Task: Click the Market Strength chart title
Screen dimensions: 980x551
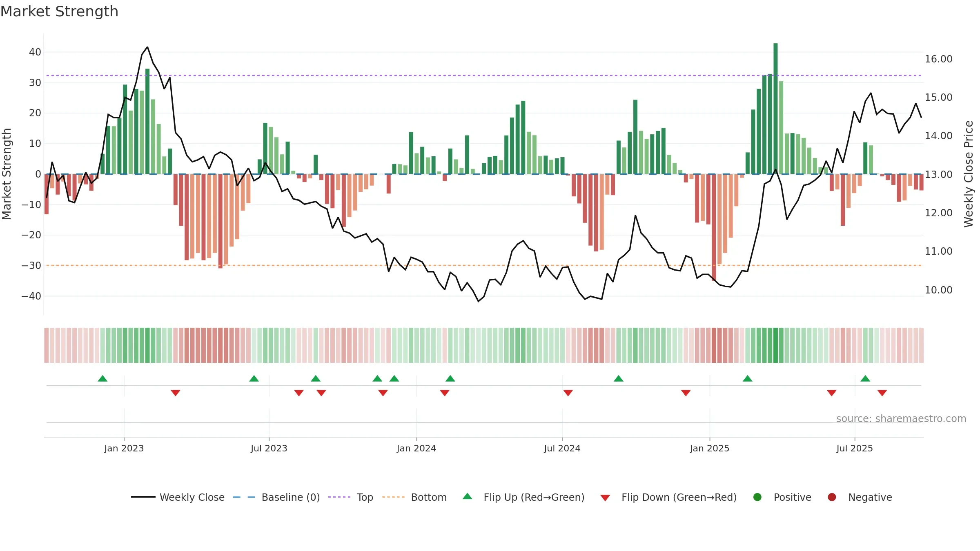Action: tap(60, 11)
